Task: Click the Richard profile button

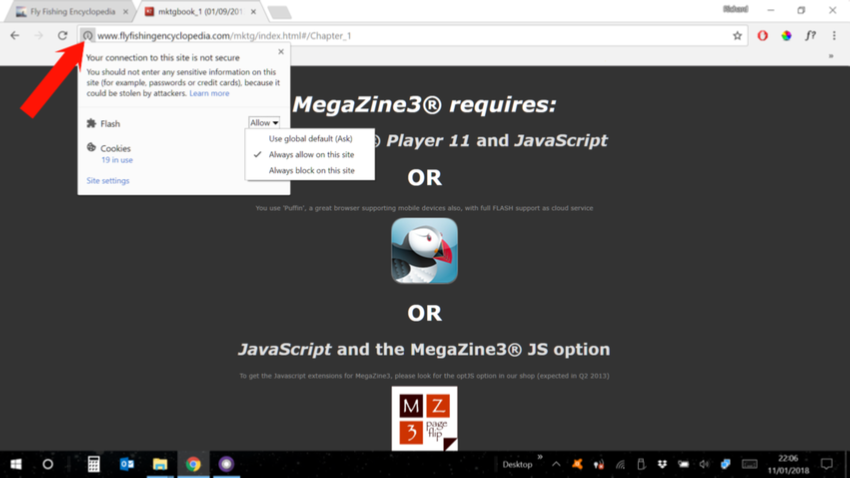Action: point(736,10)
